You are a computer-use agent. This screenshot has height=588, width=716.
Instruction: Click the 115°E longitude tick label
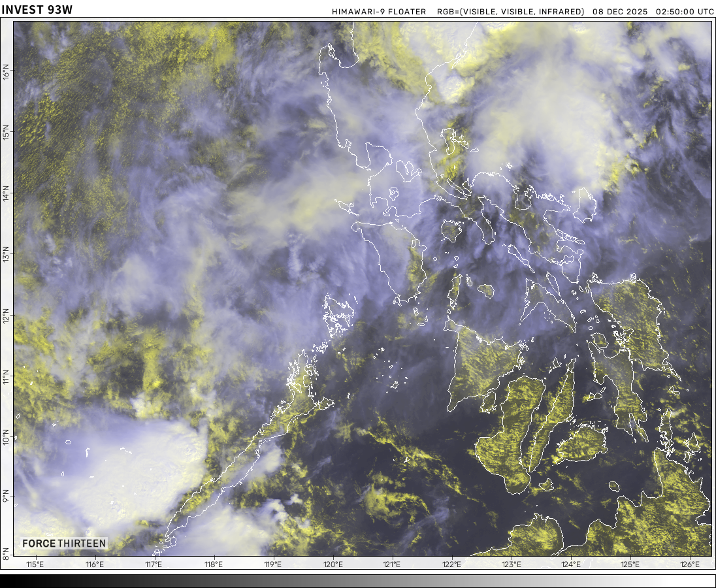point(35,564)
